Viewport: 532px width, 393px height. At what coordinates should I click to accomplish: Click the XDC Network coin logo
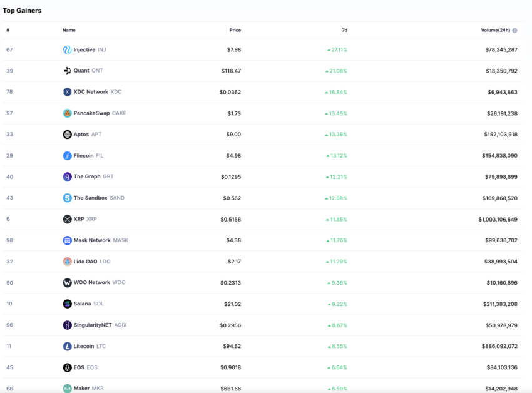click(67, 92)
